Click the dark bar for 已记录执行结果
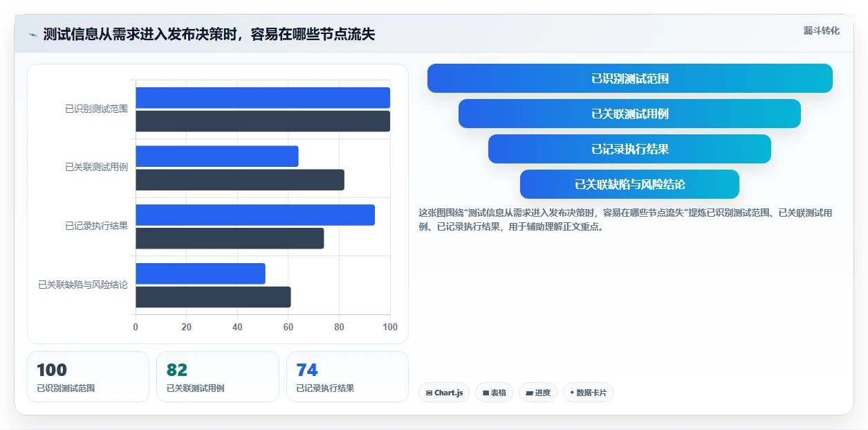This screenshot has width=868, height=430. (x=230, y=238)
